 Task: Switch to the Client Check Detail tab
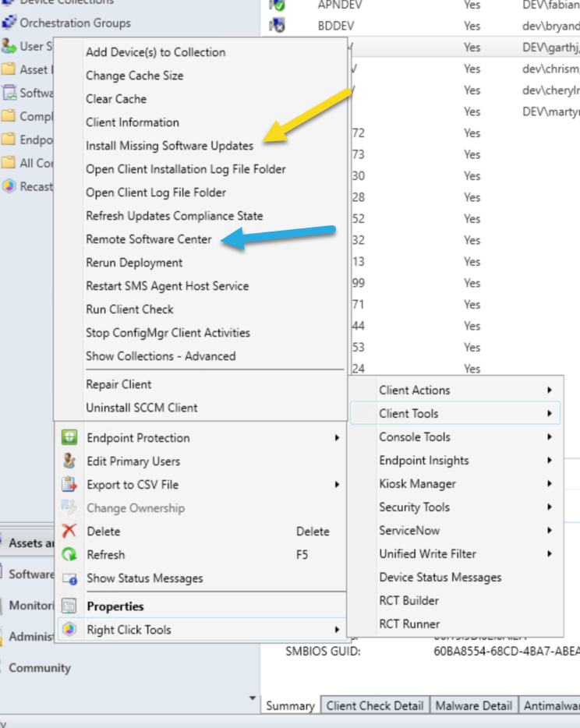click(x=374, y=705)
